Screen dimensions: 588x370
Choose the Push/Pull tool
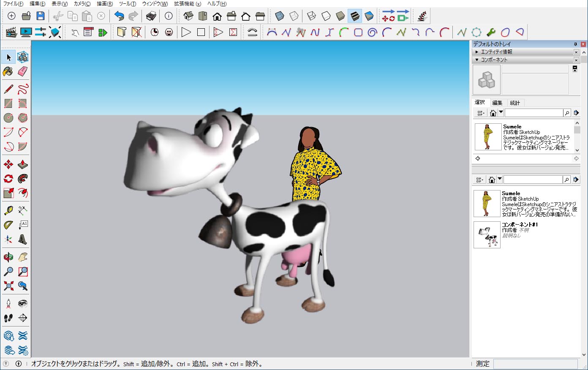[23, 163]
